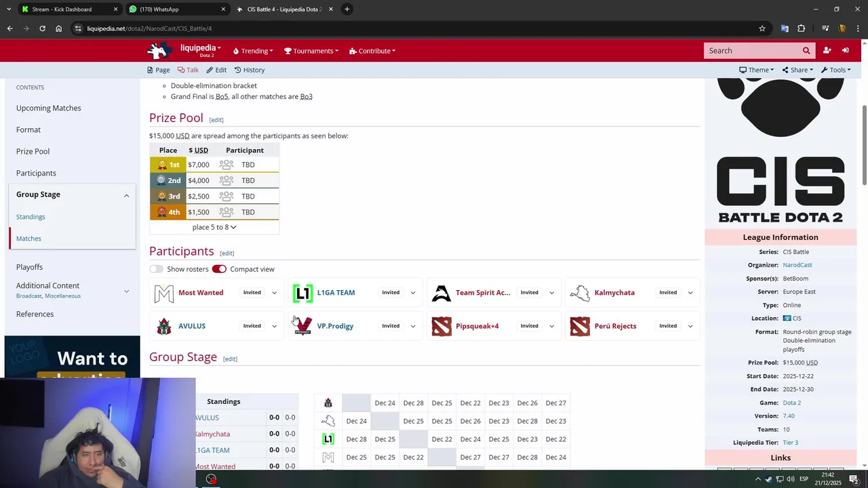The width and height of the screenshot is (868, 488).
Task: Click the AVULUS team logo in Participants
Action: coord(163,326)
